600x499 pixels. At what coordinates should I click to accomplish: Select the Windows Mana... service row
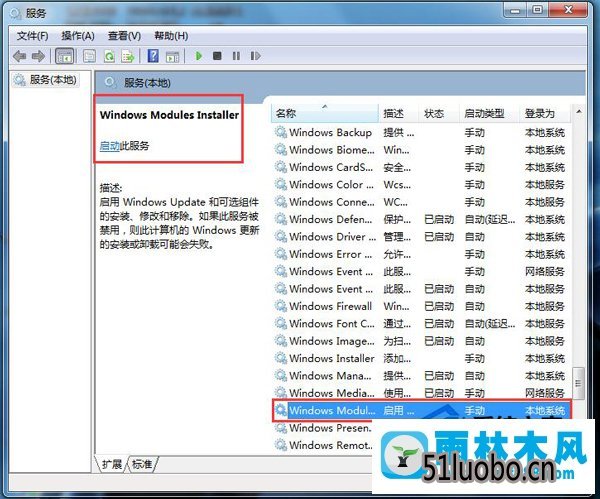tap(421, 376)
